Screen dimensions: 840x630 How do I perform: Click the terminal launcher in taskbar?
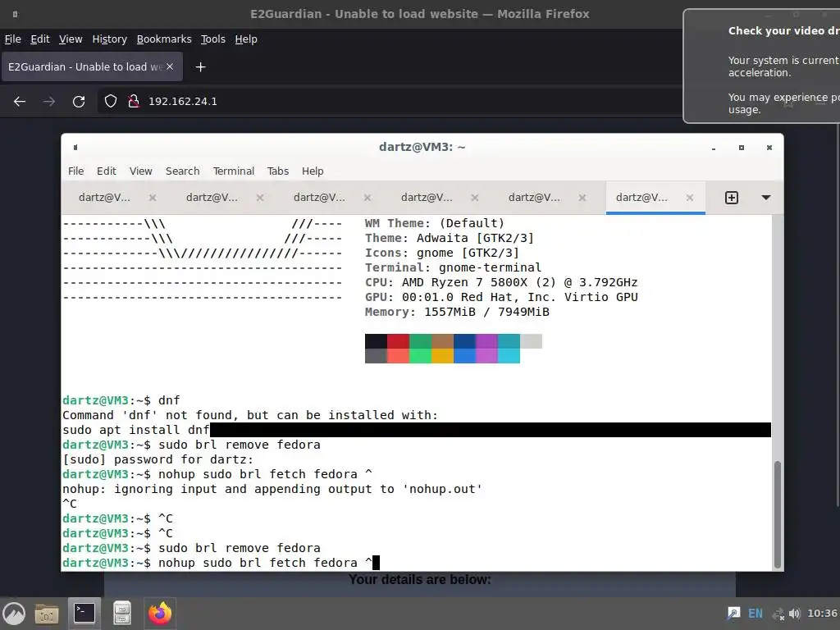[x=84, y=614]
